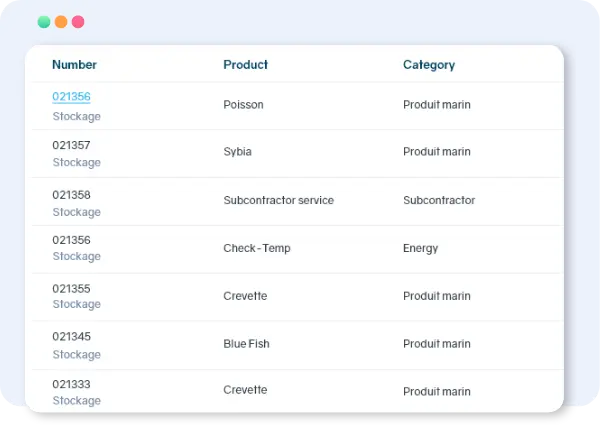Click the pink window dot

(x=78, y=21)
